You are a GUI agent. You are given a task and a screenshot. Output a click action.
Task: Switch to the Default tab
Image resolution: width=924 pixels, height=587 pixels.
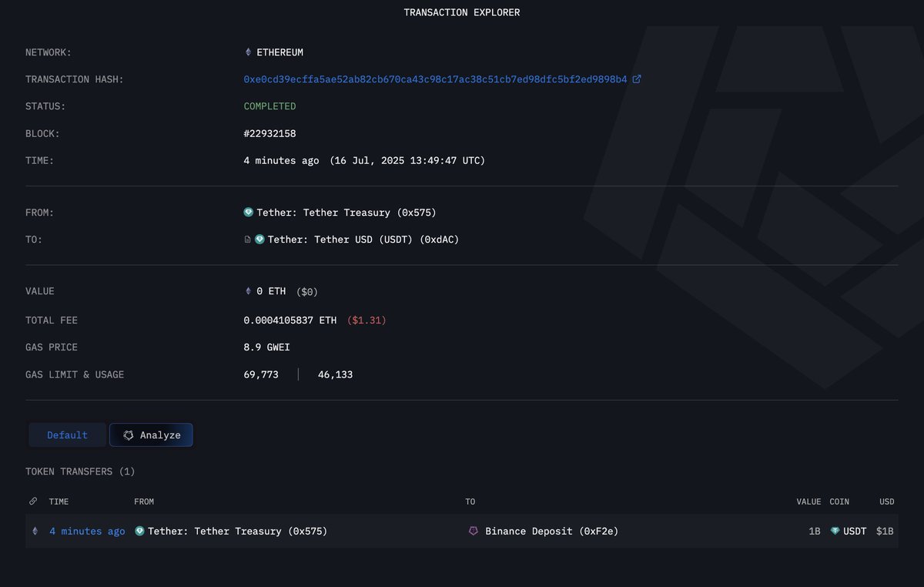click(67, 435)
